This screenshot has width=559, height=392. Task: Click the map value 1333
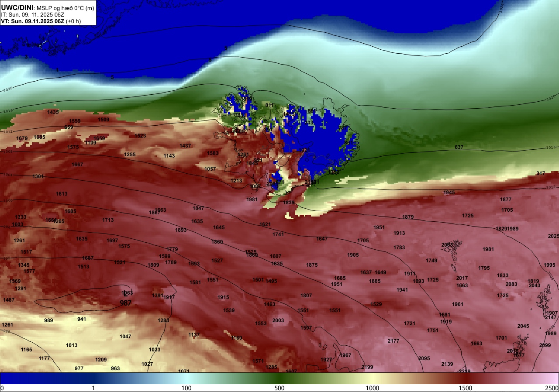[21, 217]
